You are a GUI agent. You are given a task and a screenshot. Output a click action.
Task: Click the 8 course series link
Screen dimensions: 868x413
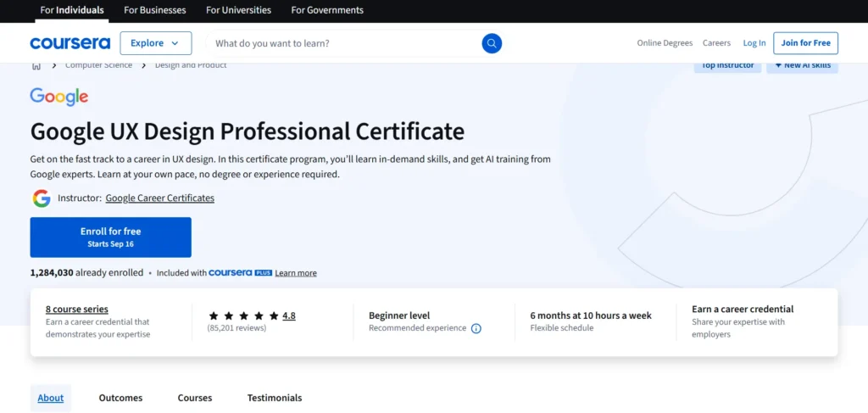coord(77,310)
